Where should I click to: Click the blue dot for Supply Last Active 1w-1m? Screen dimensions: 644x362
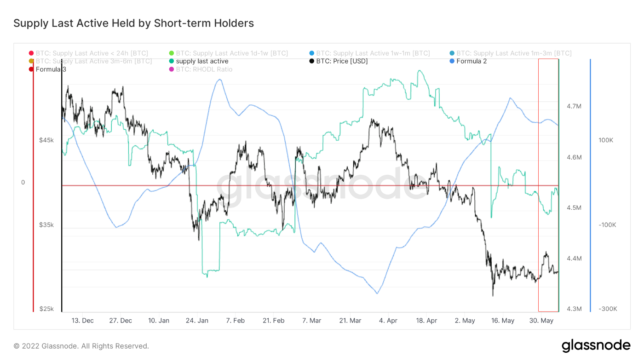(x=312, y=53)
